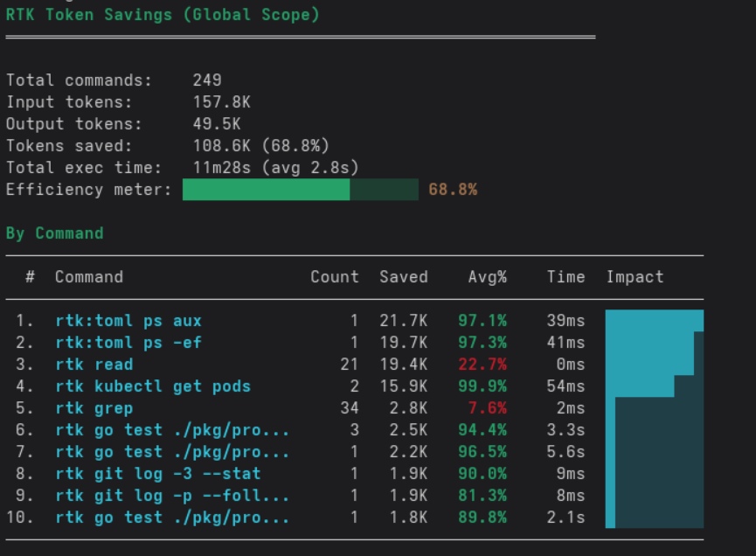Click the 2.1s time value
Viewport: 756px width, 556px height.
(x=566, y=517)
